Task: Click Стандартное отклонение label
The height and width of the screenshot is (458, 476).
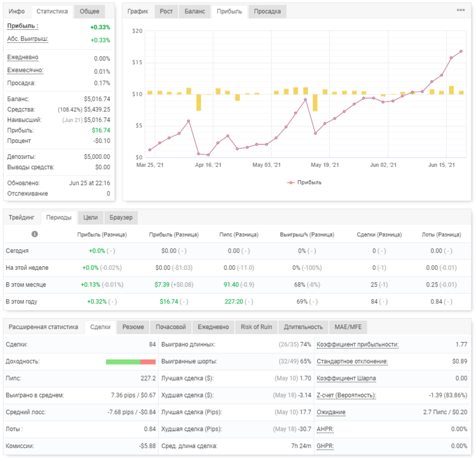Action: coord(352,362)
